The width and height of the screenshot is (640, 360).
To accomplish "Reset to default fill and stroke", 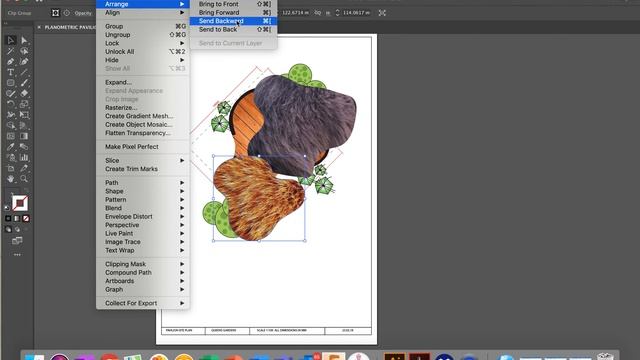I will pos(7,208).
